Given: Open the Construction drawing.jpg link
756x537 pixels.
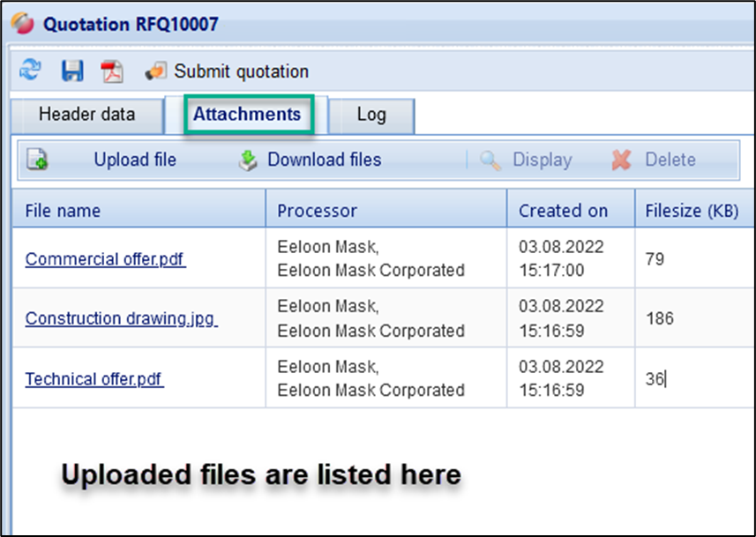Looking at the screenshot, I should [x=121, y=318].
